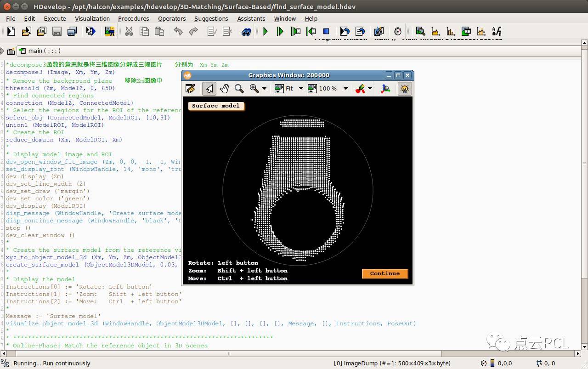Viewport: 588px width, 369px height.
Task: Toggle the light bulb button in Graphics Window
Action: click(404, 89)
